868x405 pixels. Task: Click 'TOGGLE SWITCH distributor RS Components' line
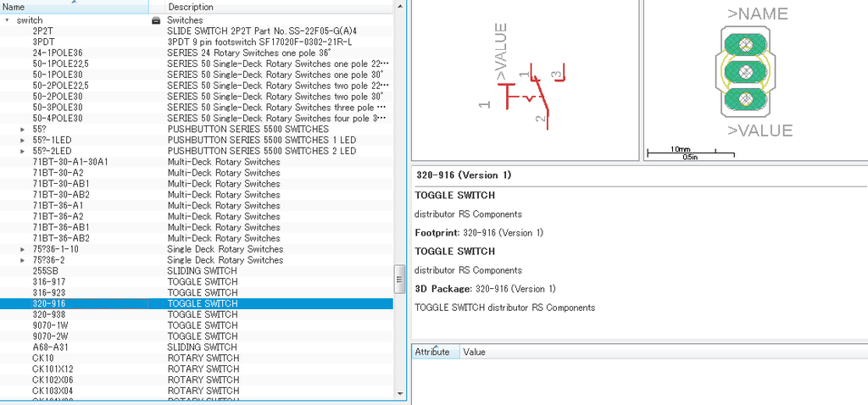pos(505,308)
